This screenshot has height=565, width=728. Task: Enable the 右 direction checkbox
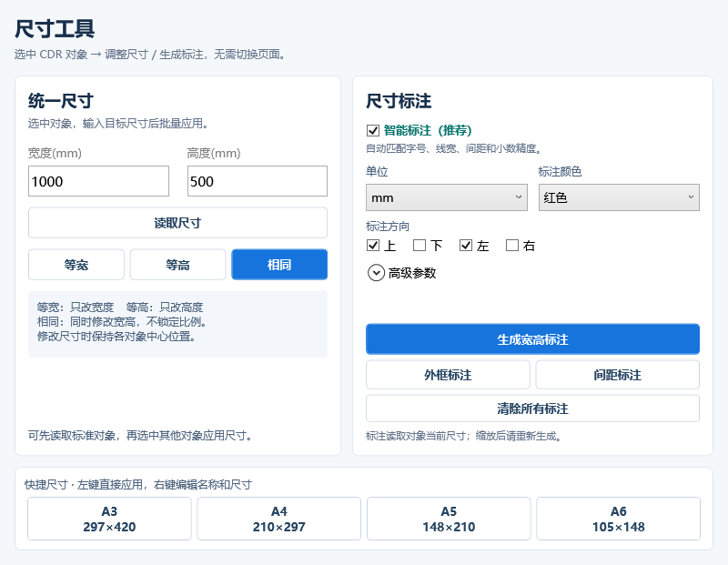[512, 245]
